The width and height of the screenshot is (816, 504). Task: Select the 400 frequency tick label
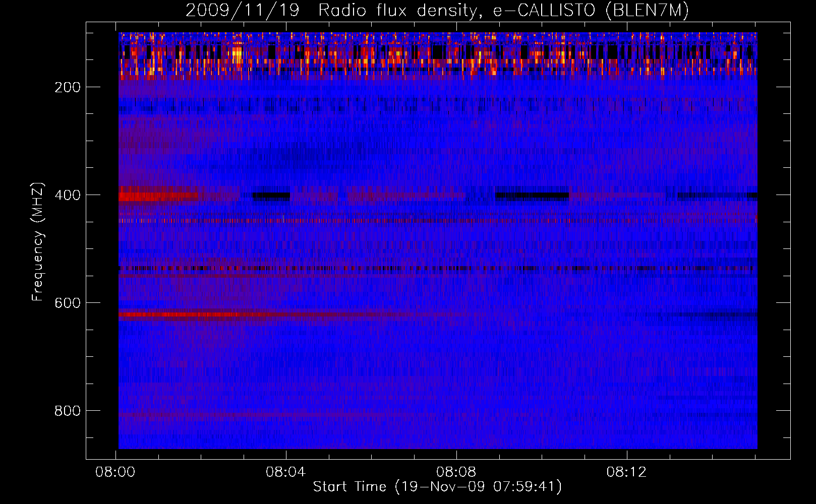pyautogui.click(x=68, y=195)
